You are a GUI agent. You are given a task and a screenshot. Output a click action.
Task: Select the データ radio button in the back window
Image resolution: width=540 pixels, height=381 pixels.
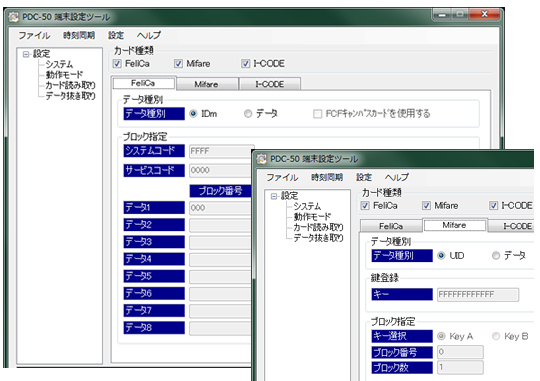(248, 114)
